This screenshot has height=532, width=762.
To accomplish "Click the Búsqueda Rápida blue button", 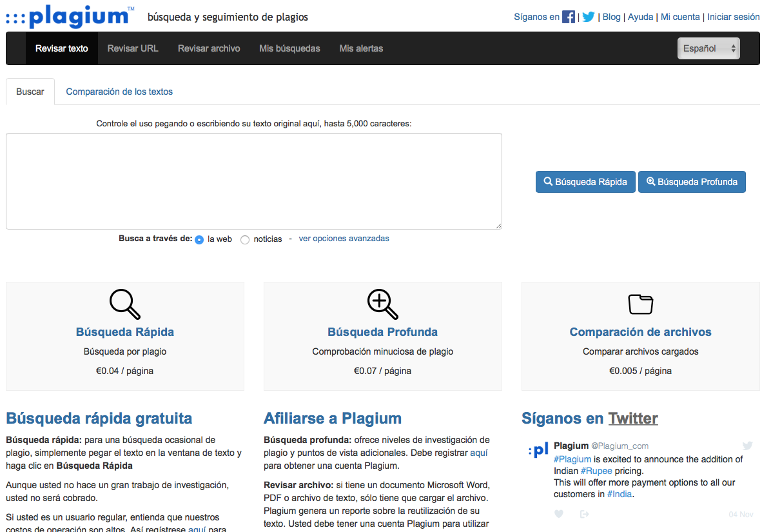I will click(x=585, y=182).
